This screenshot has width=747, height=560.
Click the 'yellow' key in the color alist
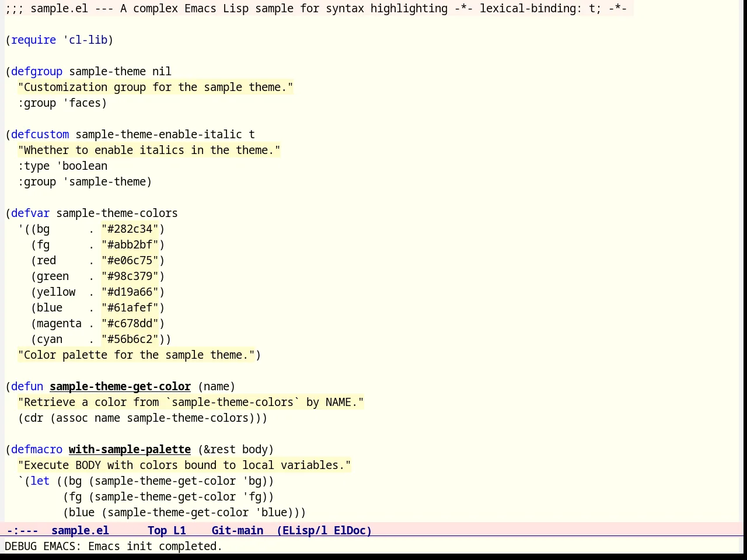[x=56, y=292]
